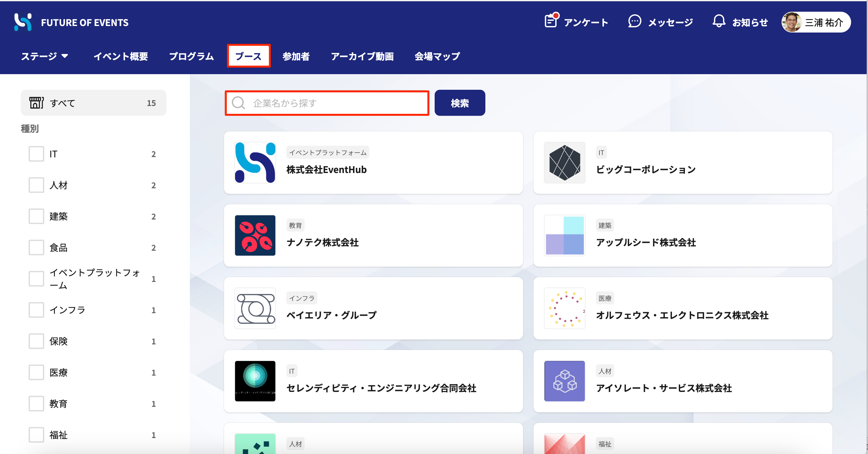Click the インフラ tag on ベイエリア card

302,298
